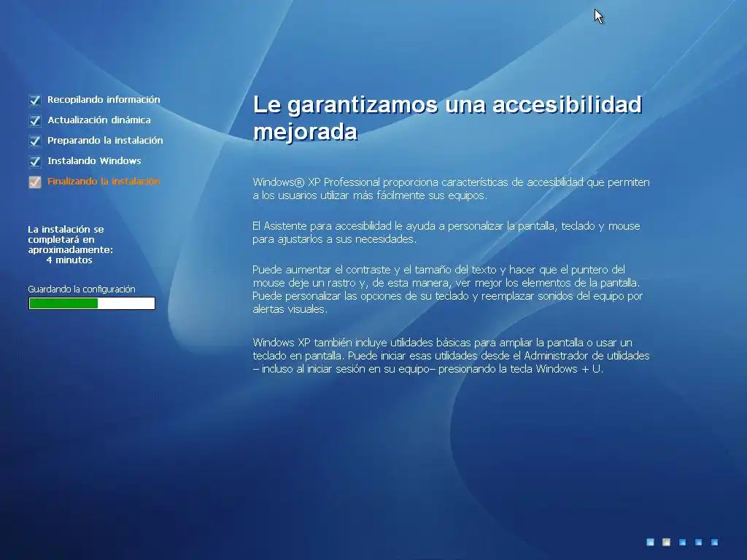The image size is (747, 560).
Task: Select the Actualización dinámica step label
Action: (99, 120)
